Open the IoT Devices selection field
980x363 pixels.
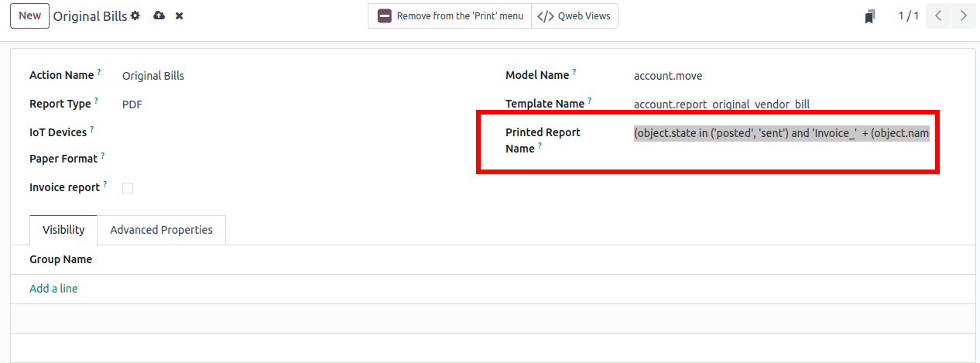tap(232, 132)
